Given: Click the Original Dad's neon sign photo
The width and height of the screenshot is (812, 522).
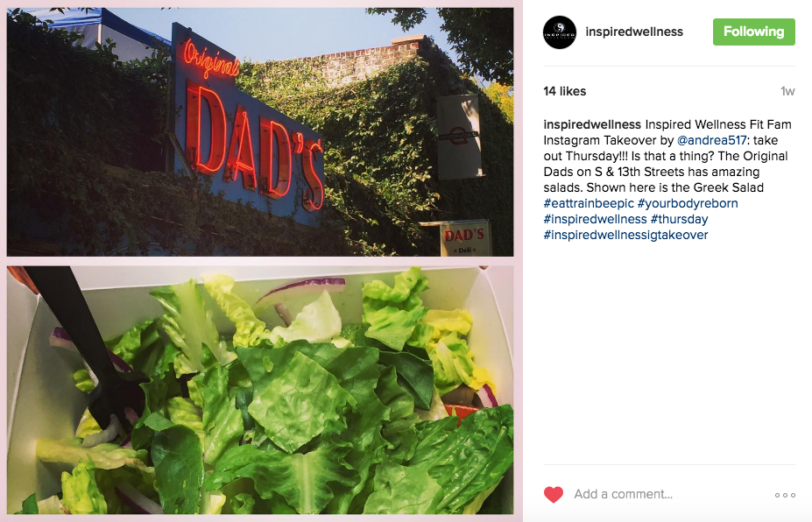Looking at the screenshot, I should coord(260,131).
